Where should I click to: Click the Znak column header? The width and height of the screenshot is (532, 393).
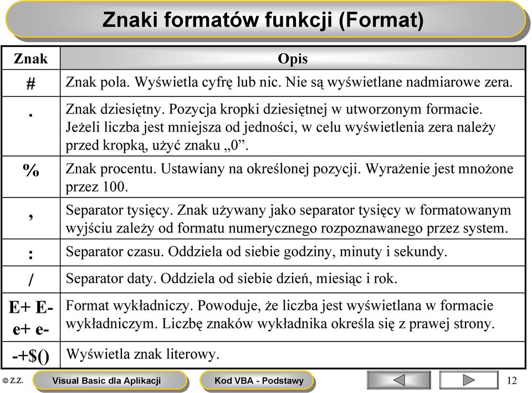click(x=31, y=59)
